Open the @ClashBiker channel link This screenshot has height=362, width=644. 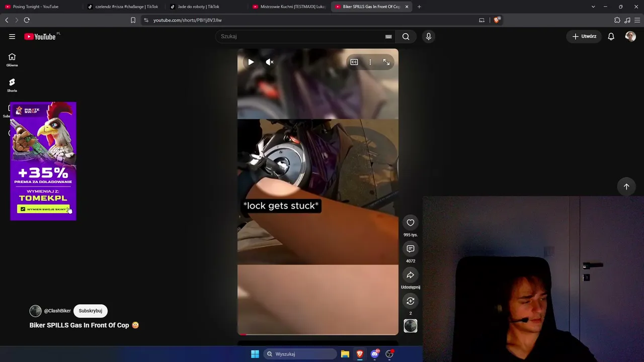tap(57, 311)
